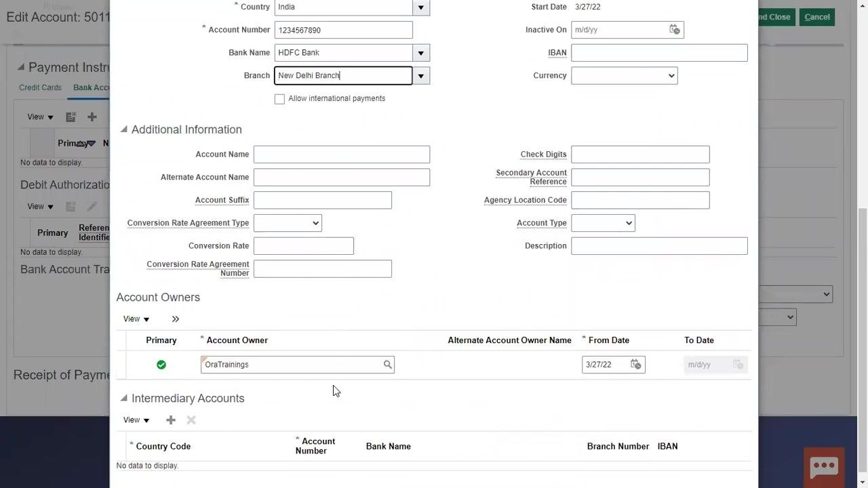This screenshot has height=488, width=868.
Task: Click the Account Owner search magnifier
Action: coord(387,365)
